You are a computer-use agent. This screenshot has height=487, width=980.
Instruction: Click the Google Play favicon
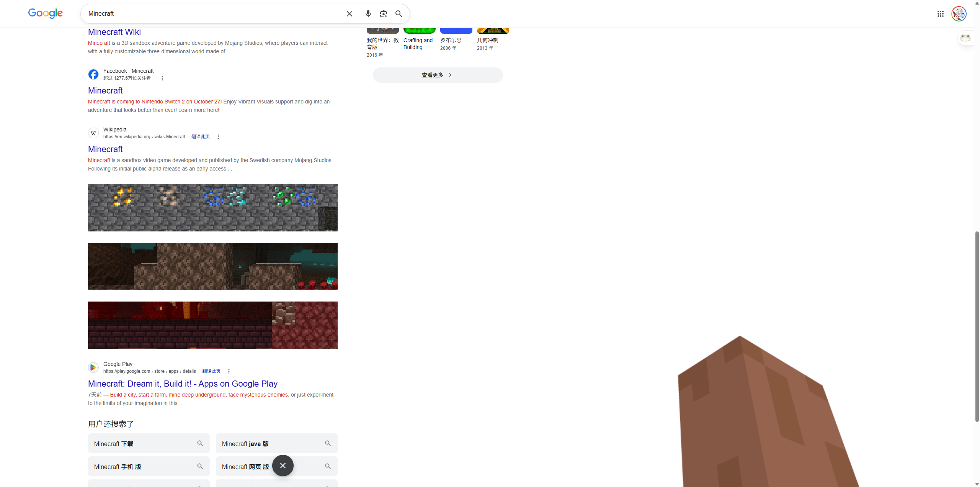[x=93, y=367]
